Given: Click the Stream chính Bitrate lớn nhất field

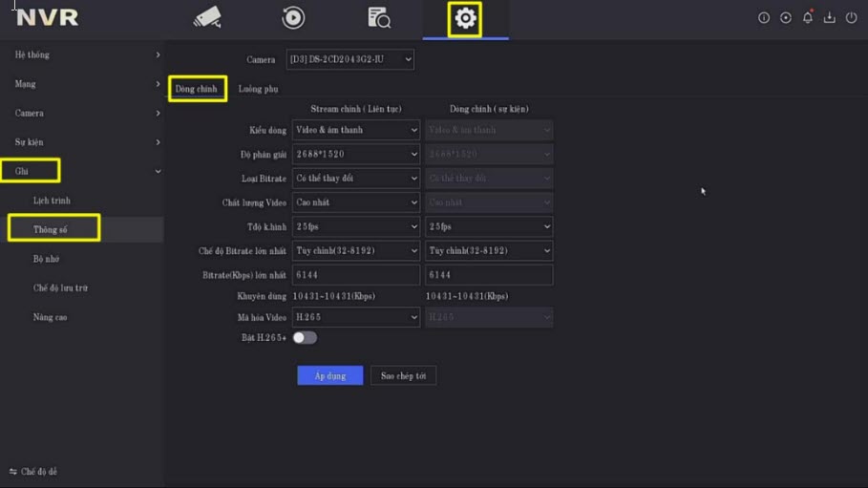Looking at the screenshot, I should (x=356, y=275).
